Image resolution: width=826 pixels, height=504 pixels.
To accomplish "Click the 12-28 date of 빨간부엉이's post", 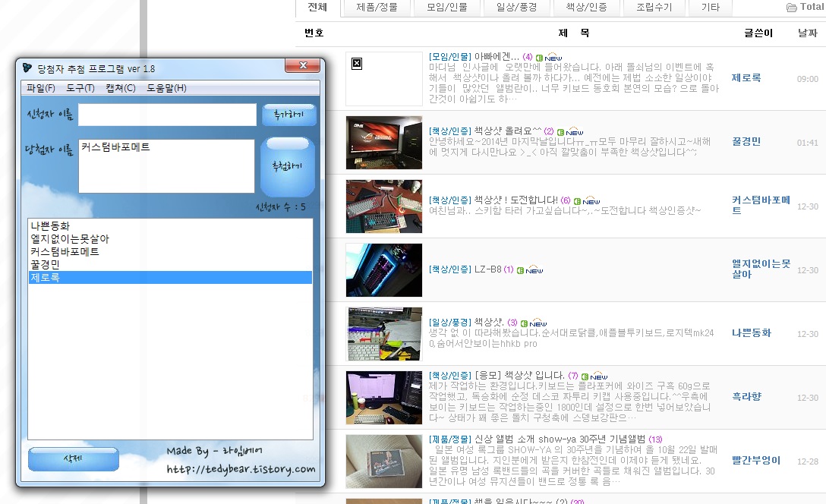I will click(808, 461).
